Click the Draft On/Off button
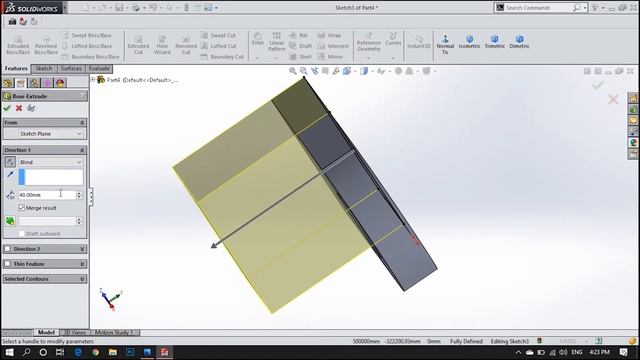The width and height of the screenshot is (640, 360). 10,221
